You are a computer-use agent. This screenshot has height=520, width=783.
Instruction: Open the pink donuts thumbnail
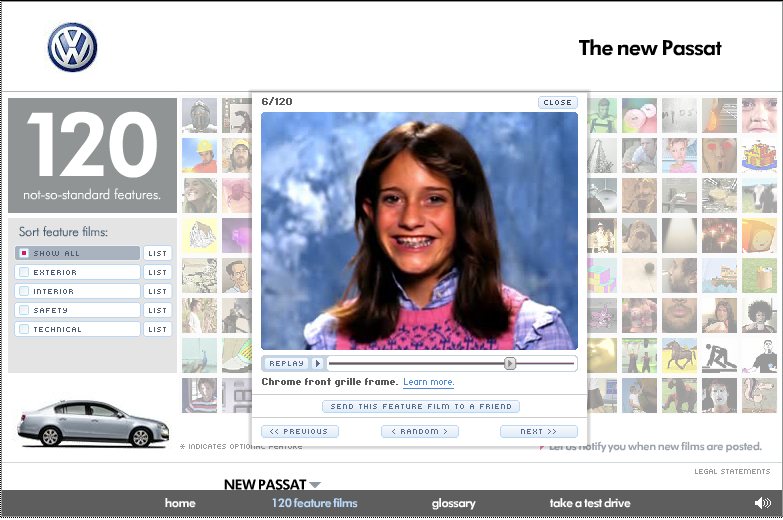[x=639, y=115]
